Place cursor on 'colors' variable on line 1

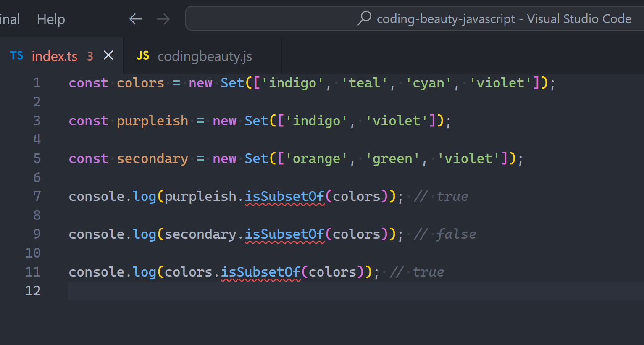[140, 83]
